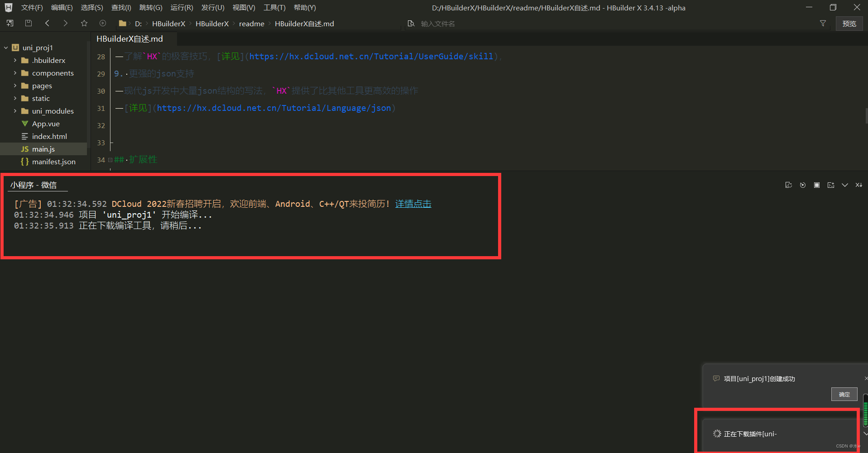Collapse the console panel with the chevron

(845, 185)
